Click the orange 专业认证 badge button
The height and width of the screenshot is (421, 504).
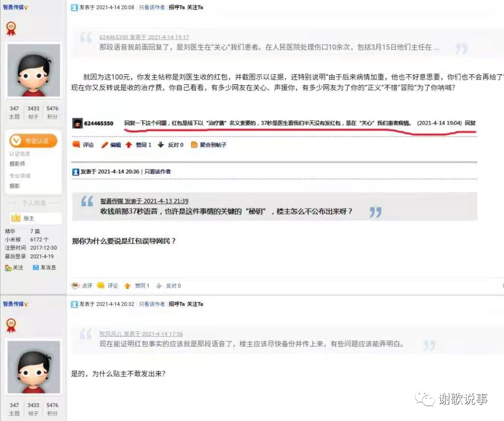[33, 141]
